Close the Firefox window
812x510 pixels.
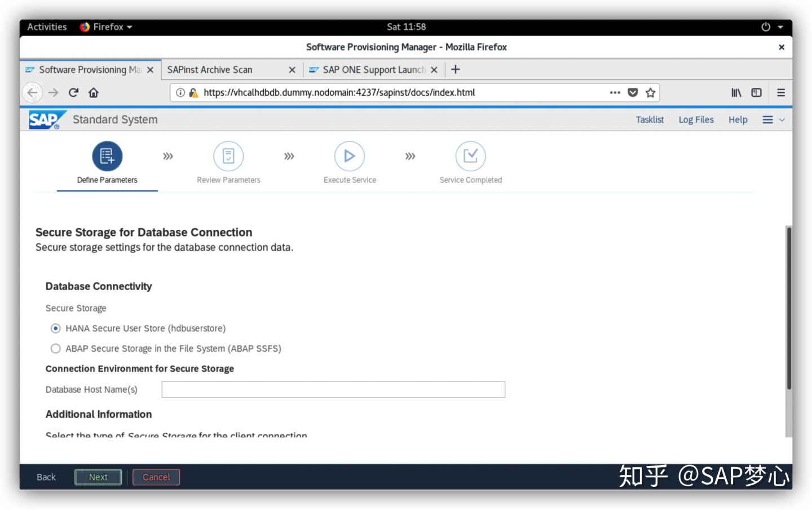coord(782,47)
